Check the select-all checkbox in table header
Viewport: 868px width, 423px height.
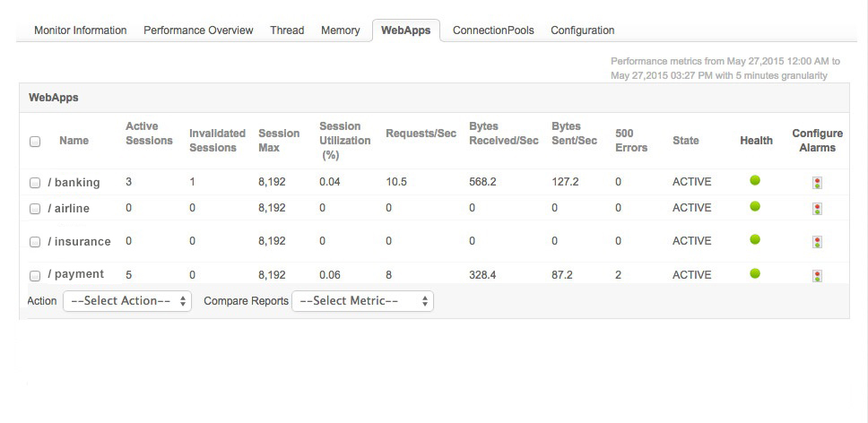coord(35,142)
